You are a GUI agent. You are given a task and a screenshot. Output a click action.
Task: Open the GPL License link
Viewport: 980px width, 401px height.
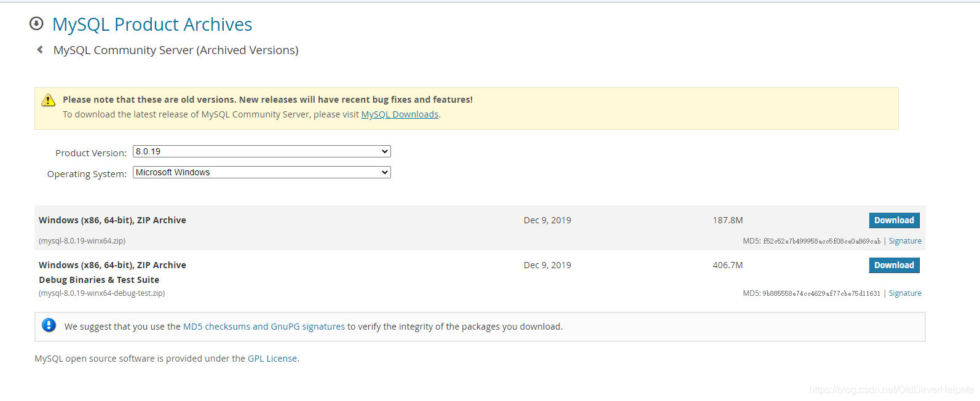(x=272, y=359)
